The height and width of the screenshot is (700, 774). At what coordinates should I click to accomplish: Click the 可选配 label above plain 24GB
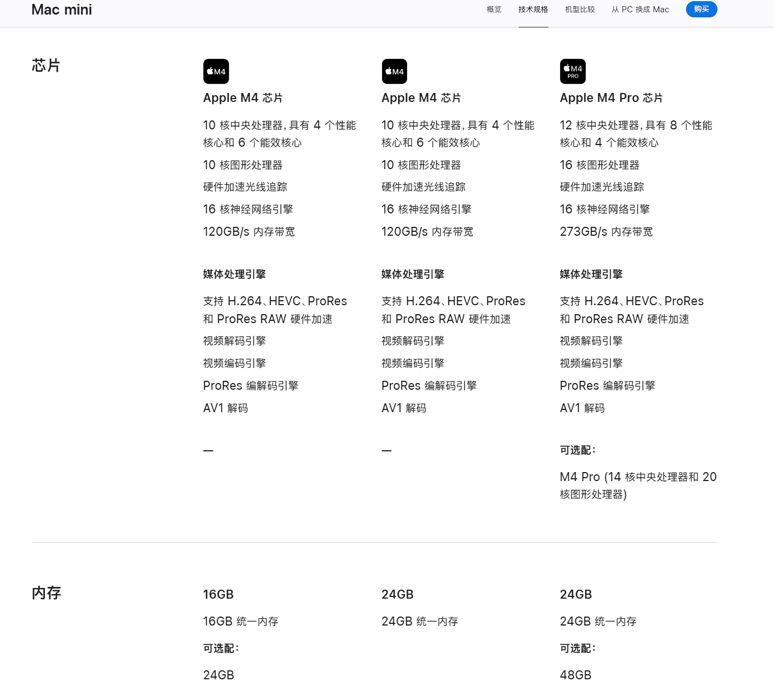[x=221, y=648]
